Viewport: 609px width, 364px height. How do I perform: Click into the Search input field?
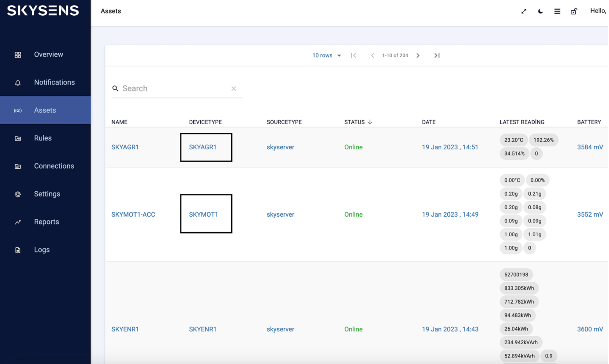click(174, 89)
